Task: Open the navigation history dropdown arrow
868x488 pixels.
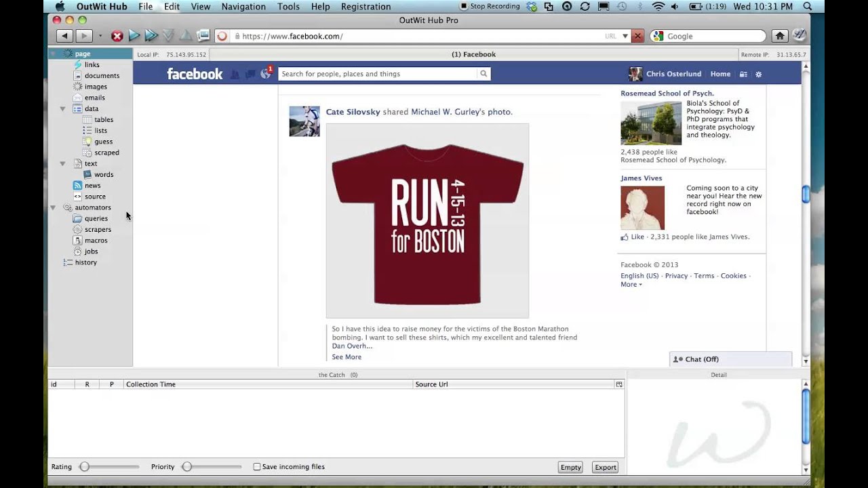Action: (100, 37)
